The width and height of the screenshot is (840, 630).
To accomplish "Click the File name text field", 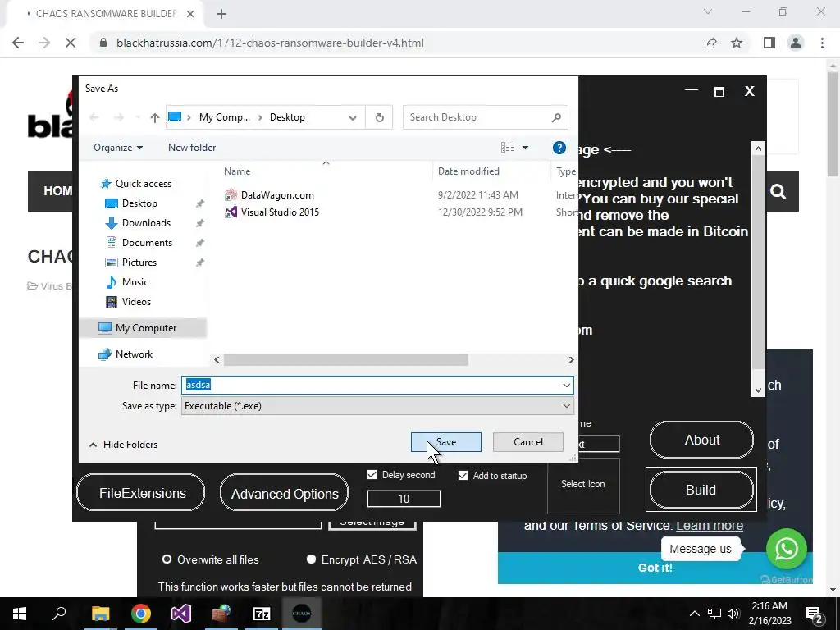I will 372,386.
